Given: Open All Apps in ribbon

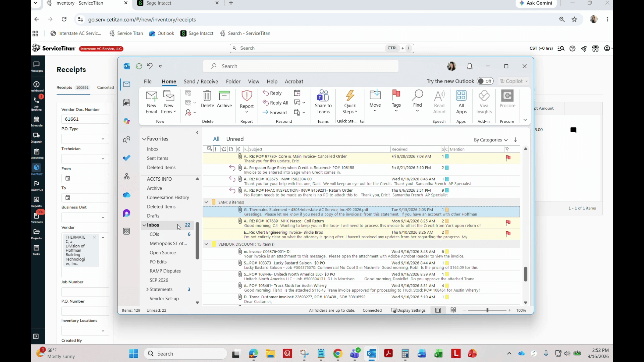Looking at the screenshot, I should click(x=461, y=102).
